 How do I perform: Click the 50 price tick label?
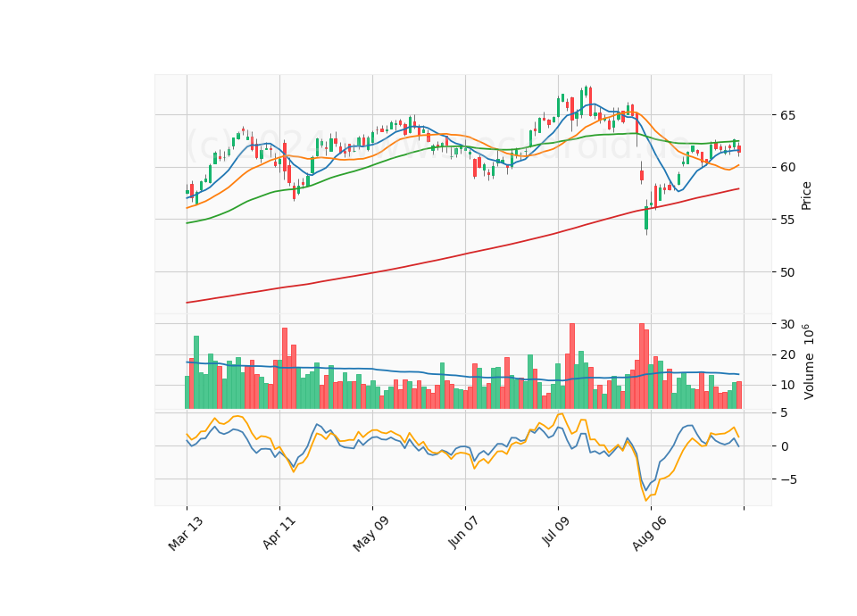[x=787, y=272]
